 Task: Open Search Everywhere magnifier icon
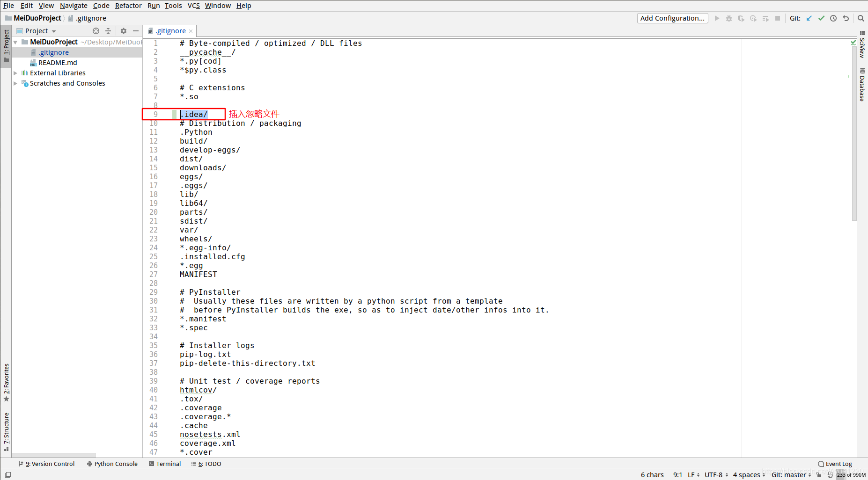tap(861, 18)
